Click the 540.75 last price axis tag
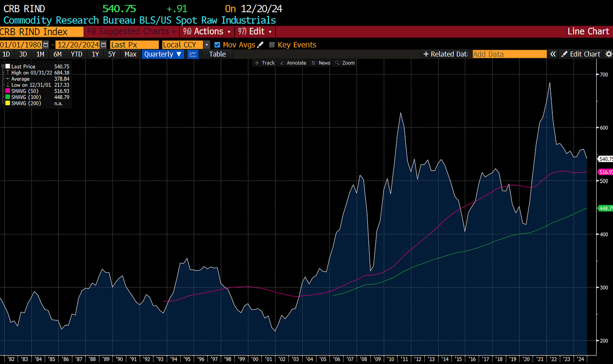The height and width of the screenshot is (364, 613). [605, 159]
